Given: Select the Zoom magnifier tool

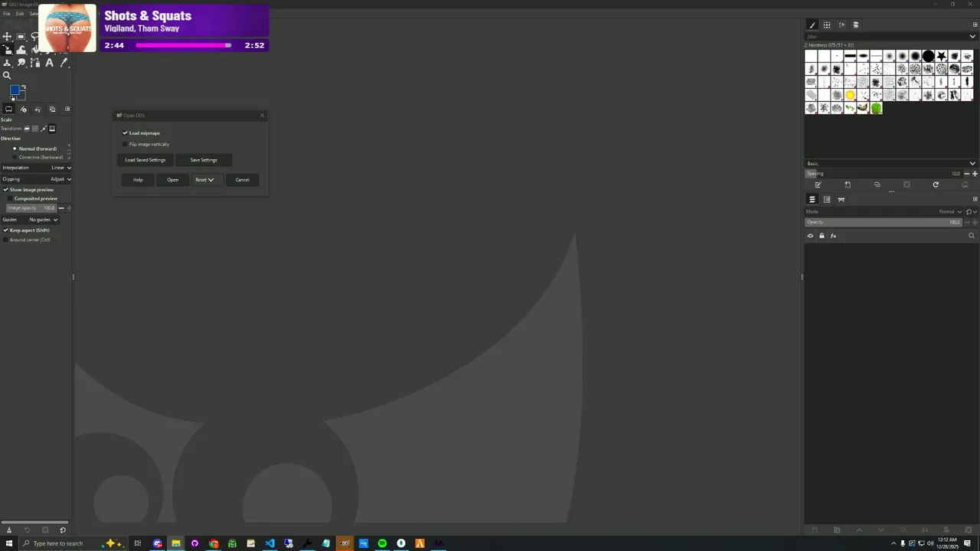Looking at the screenshot, I should (7, 75).
